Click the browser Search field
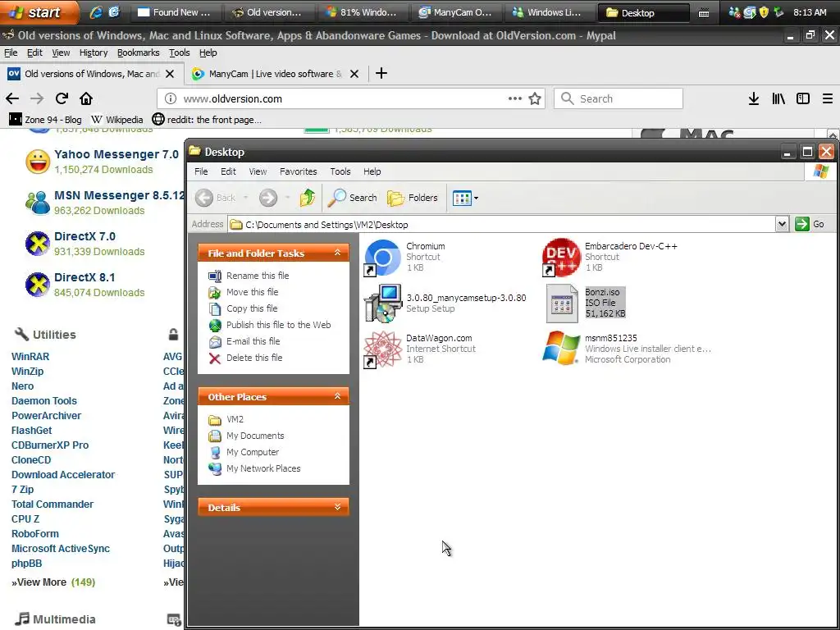840x630 pixels. pos(619,98)
